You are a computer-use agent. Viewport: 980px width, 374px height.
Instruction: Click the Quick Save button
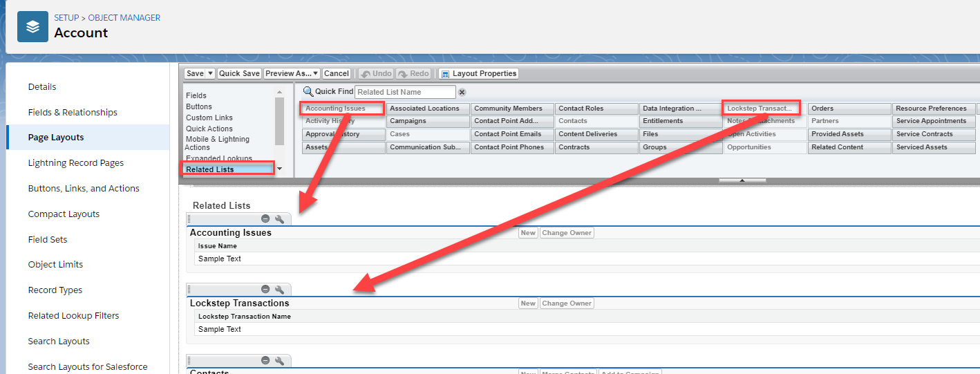click(x=239, y=73)
